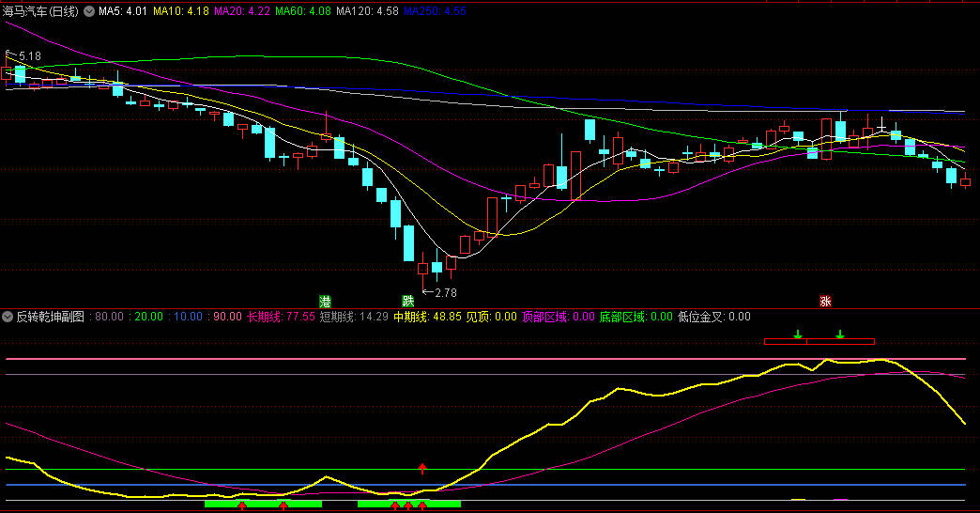Select the yellow MA10 legend label
980x513 pixels.
[x=181, y=11]
